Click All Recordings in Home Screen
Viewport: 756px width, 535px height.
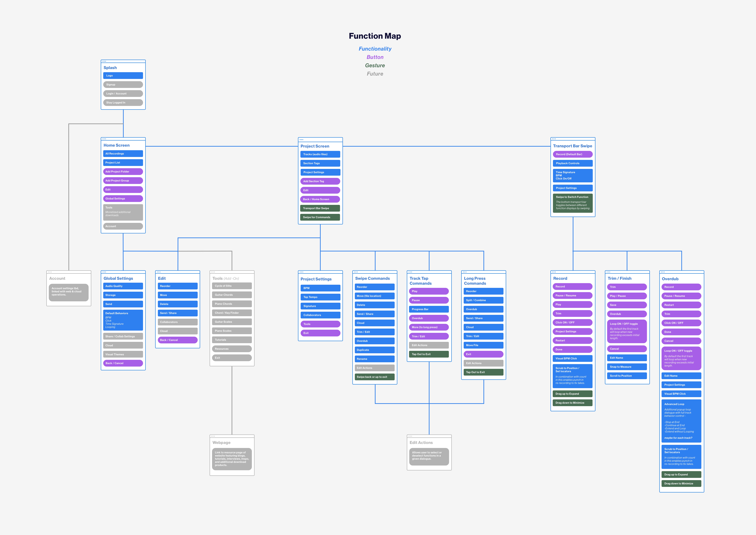coord(123,153)
